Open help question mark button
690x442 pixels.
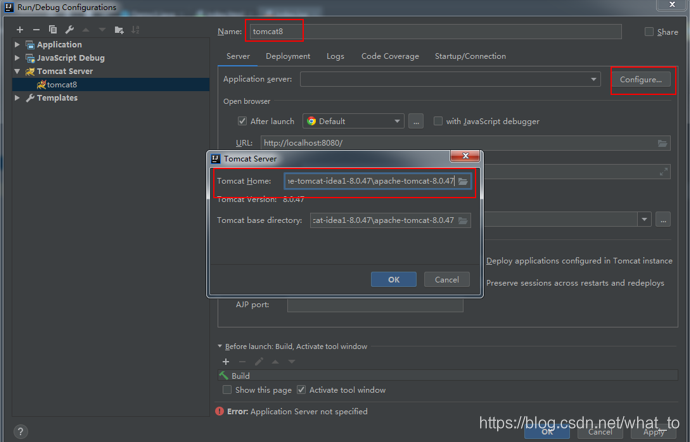[x=20, y=431]
